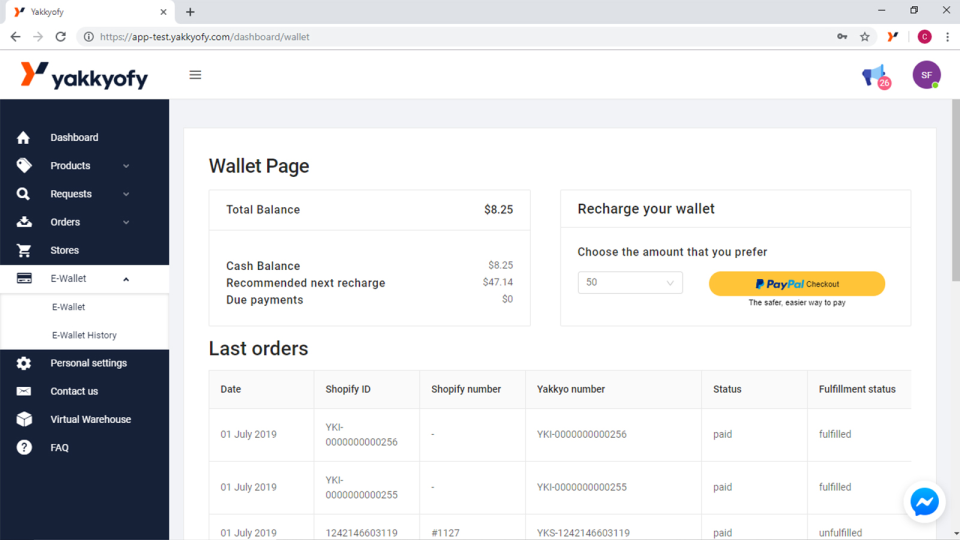Open E-Wallet History submenu item
Screen dimensions: 960x540
tap(84, 335)
